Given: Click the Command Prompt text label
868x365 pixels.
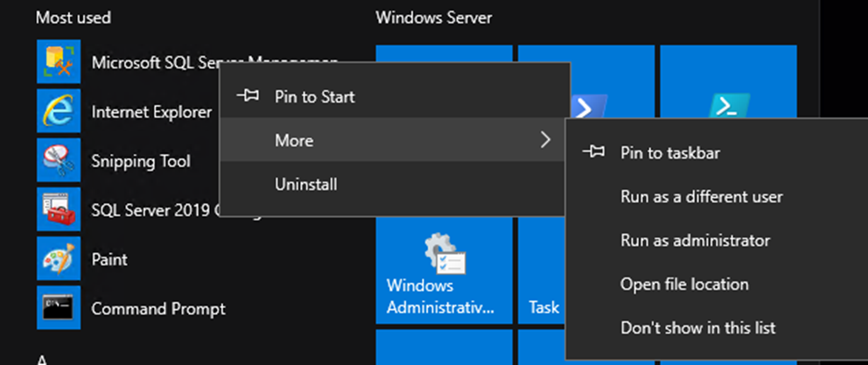Looking at the screenshot, I should click(158, 308).
